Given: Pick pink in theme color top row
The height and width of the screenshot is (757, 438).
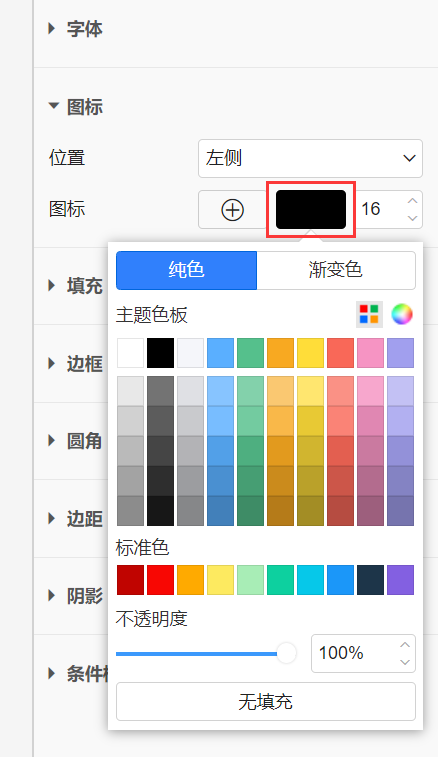Looking at the screenshot, I should 370,353.
